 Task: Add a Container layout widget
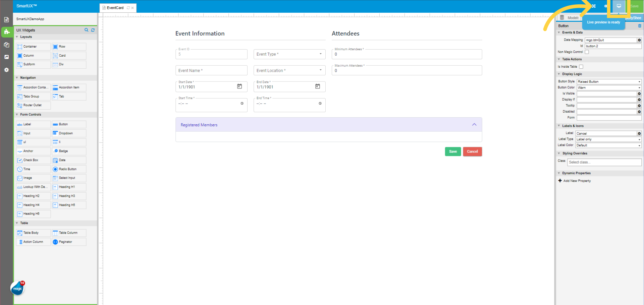[33, 47]
